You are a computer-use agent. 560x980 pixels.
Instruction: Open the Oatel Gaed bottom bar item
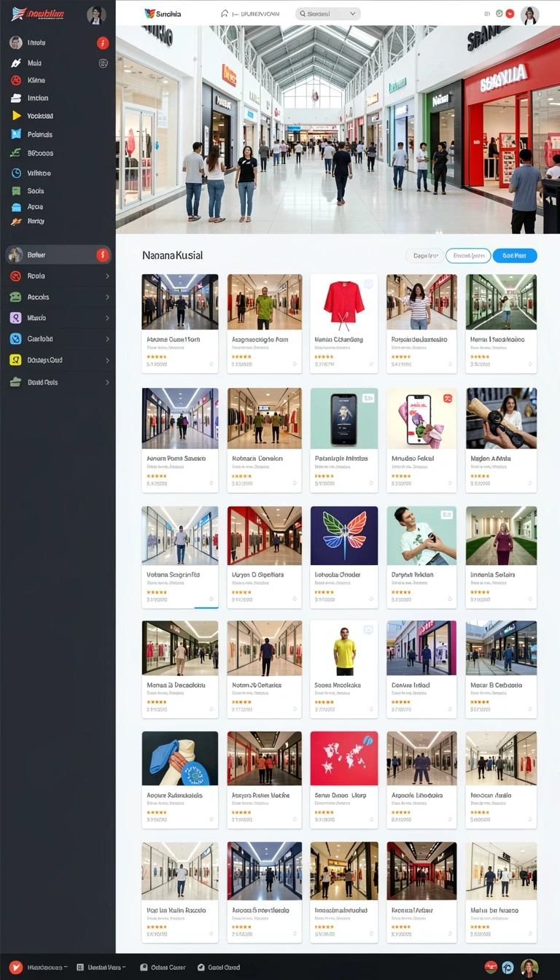click(219, 967)
